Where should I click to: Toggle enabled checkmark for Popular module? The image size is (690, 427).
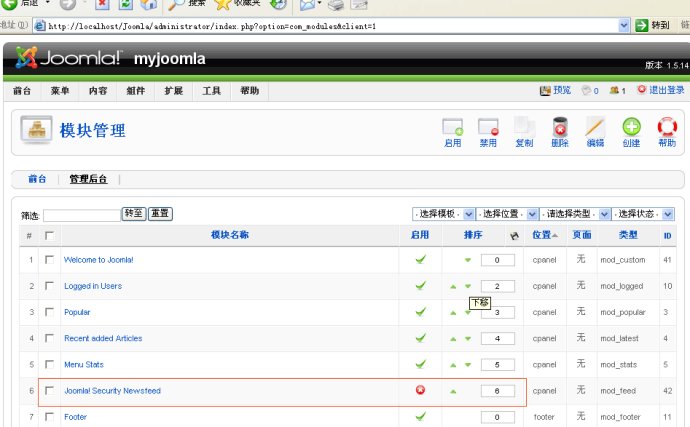pos(420,312)
